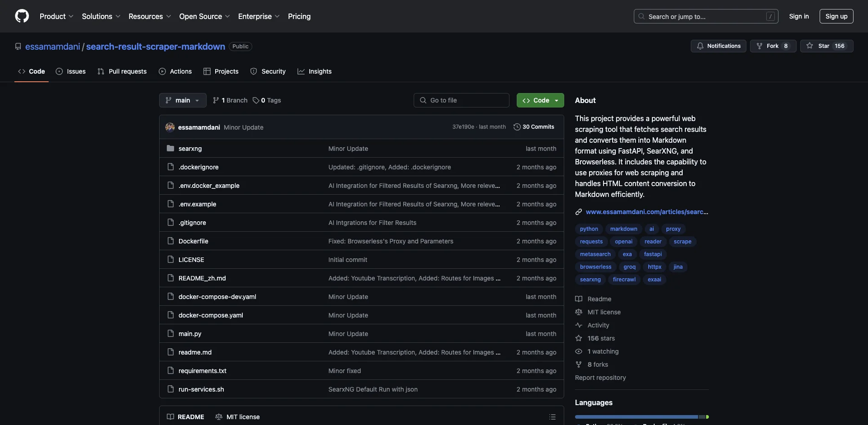Open the 'Fixed: Browserless's Proxy and Parameters' commit
868x425 pixels.
coord(391,241)
